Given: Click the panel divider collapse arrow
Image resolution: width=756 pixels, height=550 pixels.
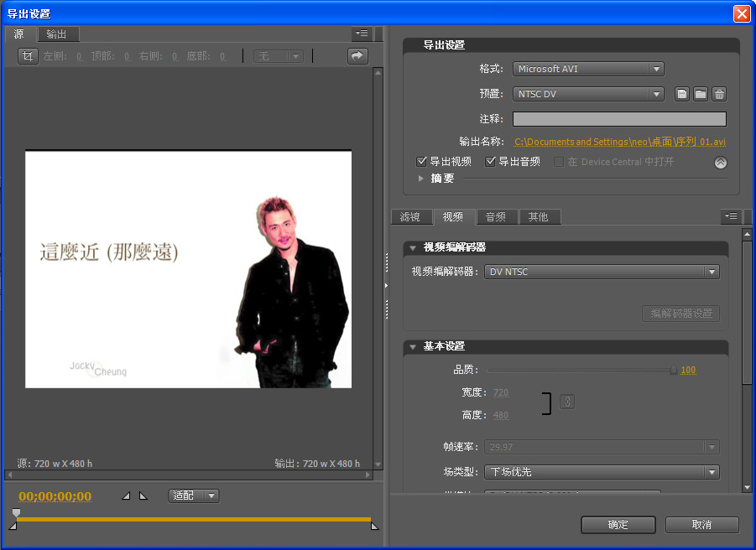Looking at the screenshot, I should (x=386, y=286).
